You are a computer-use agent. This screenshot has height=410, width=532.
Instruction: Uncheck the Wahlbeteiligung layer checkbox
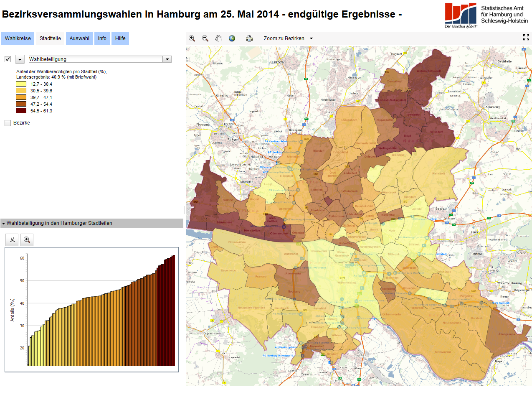coord(8,59)
